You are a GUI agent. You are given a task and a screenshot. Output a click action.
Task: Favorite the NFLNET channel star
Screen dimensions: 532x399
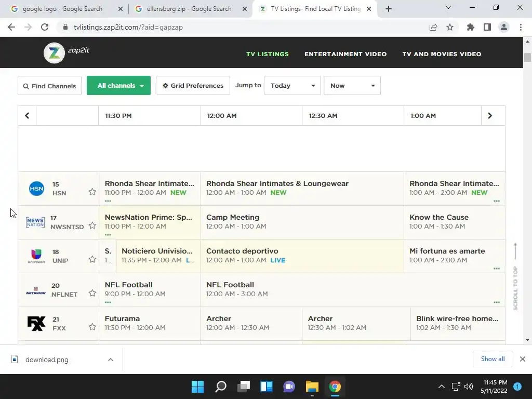[92, 293]
